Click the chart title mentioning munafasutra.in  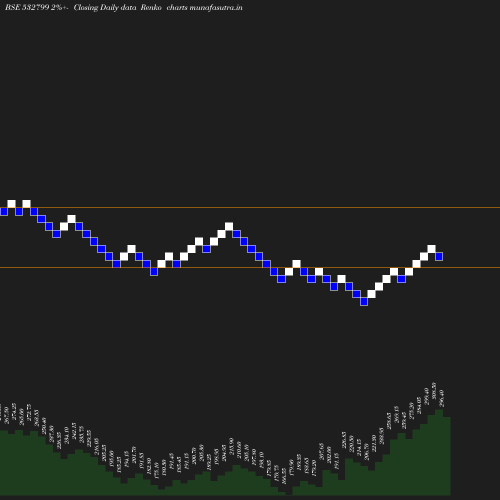[124, 7]
